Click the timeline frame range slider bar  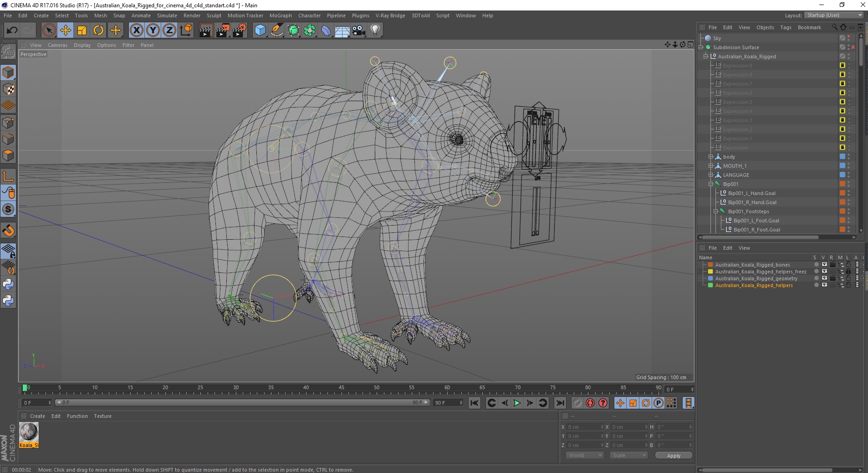click(x=242, y=403)
